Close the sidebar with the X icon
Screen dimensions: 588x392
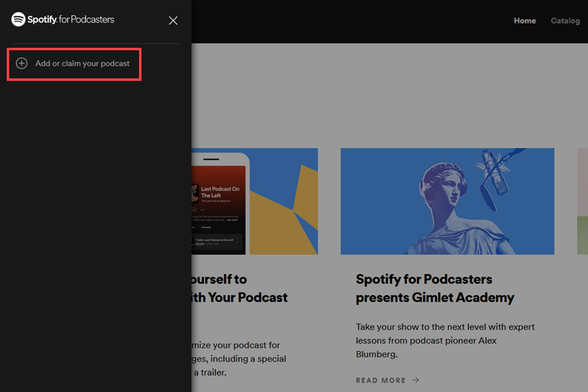pyautogui.click(x=173, y=21)
